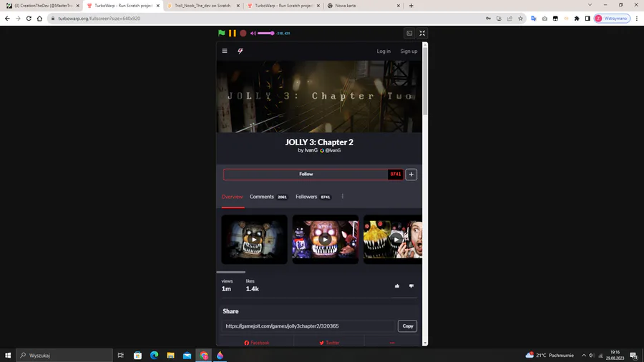This screenshot has width=644, height=362.
Task: Share the game on Facebook
Action: click(257, 343)
